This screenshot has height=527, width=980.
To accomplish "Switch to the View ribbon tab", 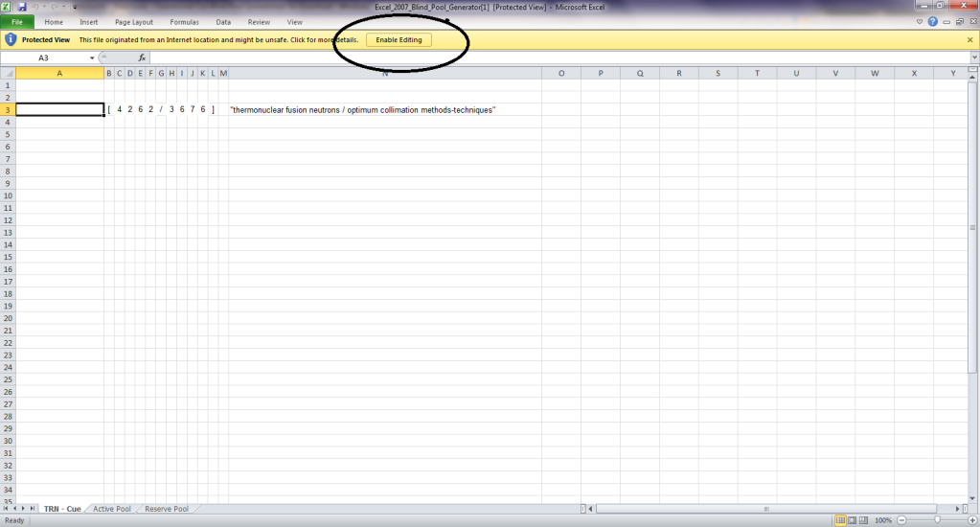I will tap(294, 22).
